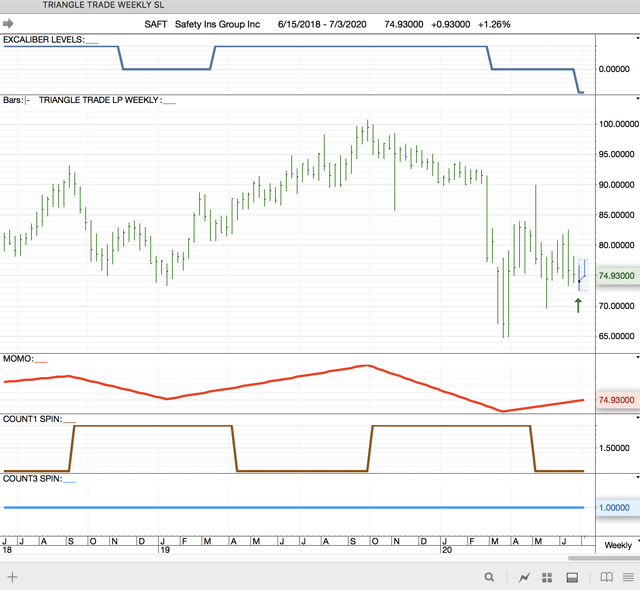Click the red 74.93000 MOMO axis tag
640x590 pixels.
[x=617, y=400]
